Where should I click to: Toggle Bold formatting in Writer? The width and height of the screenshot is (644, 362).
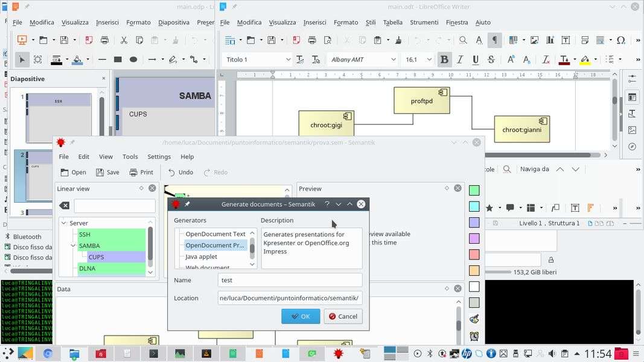click(444, 60)
